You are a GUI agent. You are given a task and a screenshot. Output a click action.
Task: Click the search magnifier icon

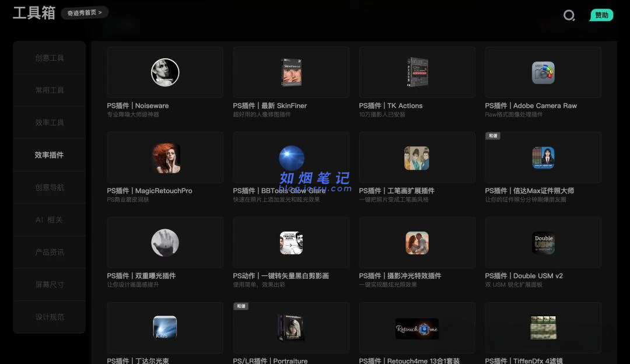point(569,15)
